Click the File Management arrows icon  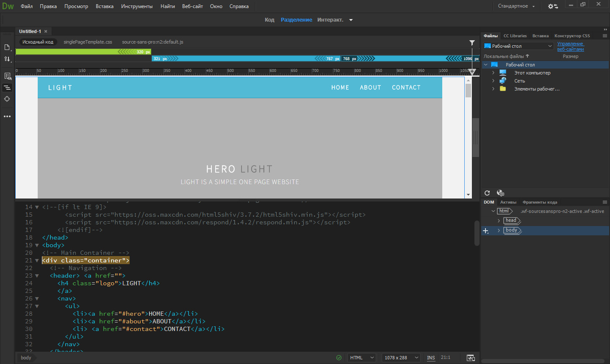[7, 59]
